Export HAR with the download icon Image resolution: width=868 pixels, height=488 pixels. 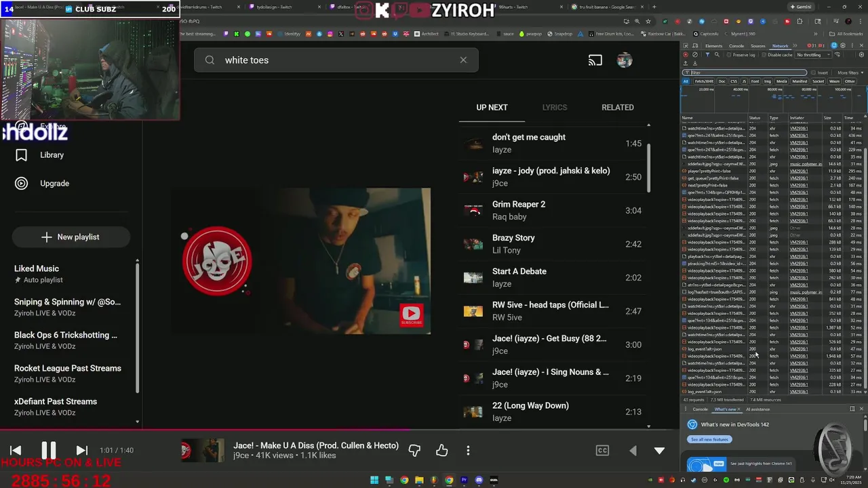point(695,63)
